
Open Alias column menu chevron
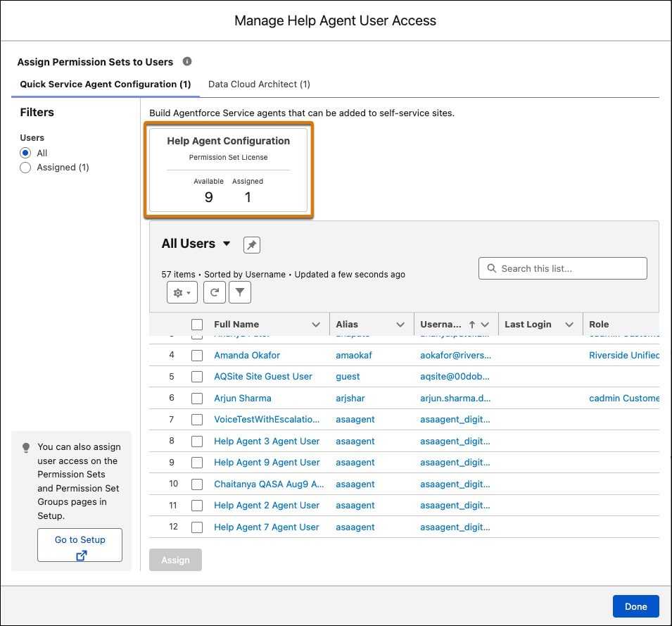(400, 325)
